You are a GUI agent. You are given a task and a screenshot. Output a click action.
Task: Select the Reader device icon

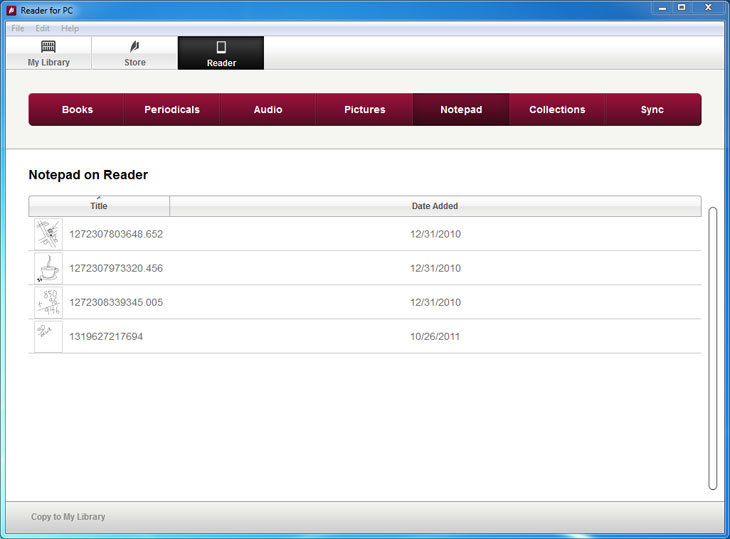(221, 47)
